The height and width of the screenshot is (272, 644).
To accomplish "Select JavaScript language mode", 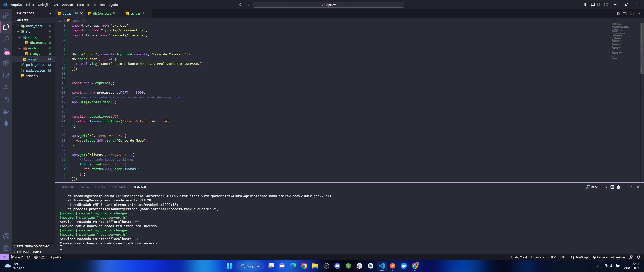I will click(580, 257).
